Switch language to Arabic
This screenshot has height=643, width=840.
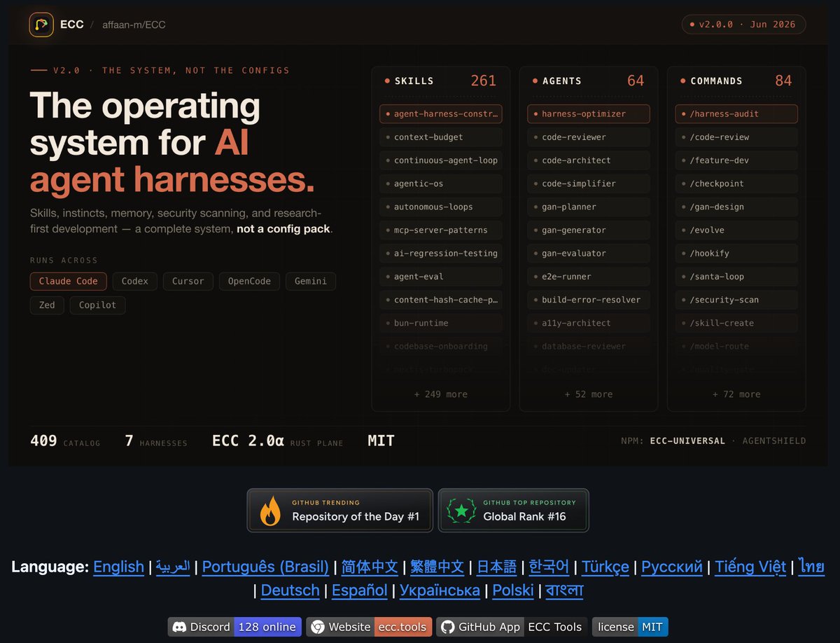[173, 567]
